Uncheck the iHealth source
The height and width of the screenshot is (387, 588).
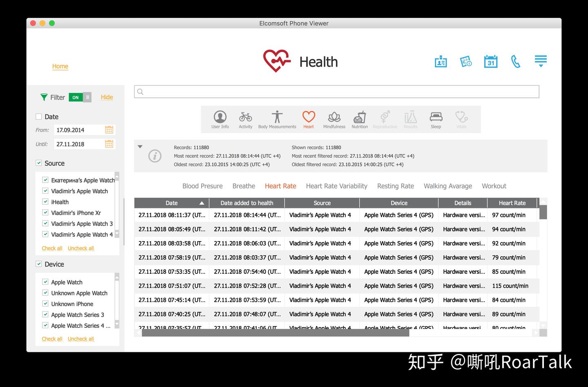[x=45, y=201]
